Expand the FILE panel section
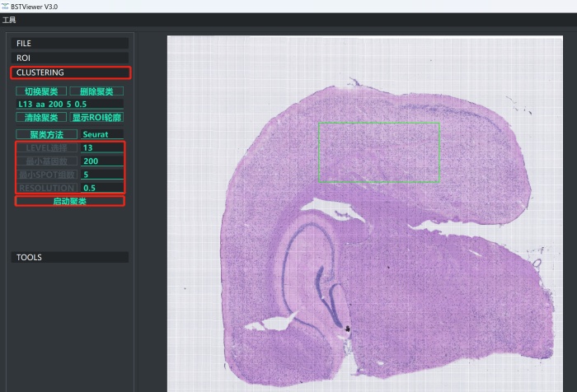The width and height of the screenshot is (577, 392). pos(70,43)
